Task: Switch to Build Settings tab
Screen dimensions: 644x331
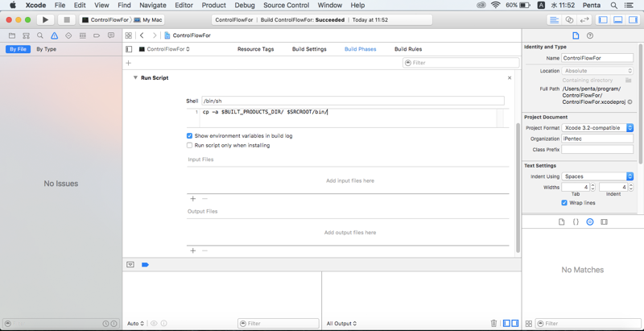Action: pos(309,49)
